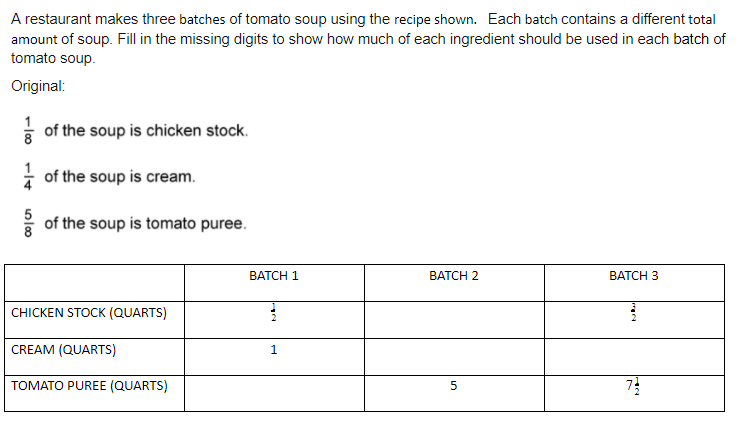Select the value 5 in Batch 2 tomato puree

(454, 387)
